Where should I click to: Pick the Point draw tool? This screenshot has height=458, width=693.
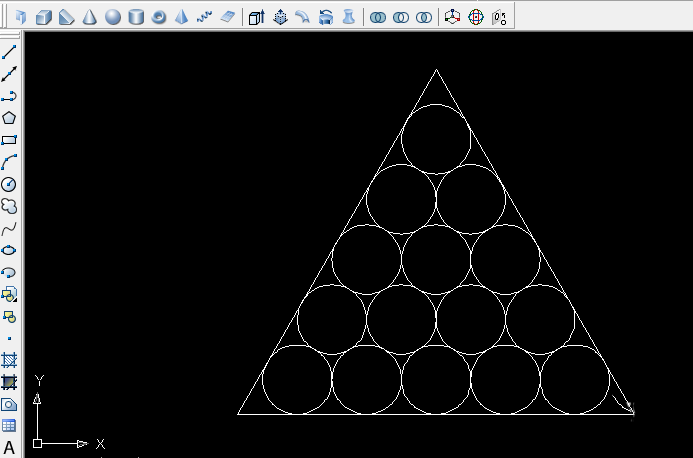click(x=9, y=339)
